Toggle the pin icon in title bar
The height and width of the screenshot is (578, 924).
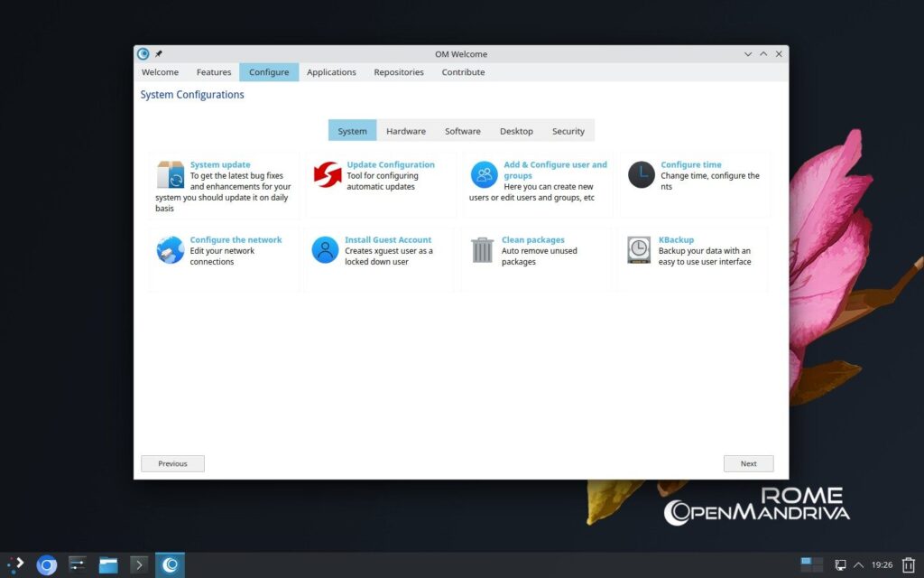[159, 53]
